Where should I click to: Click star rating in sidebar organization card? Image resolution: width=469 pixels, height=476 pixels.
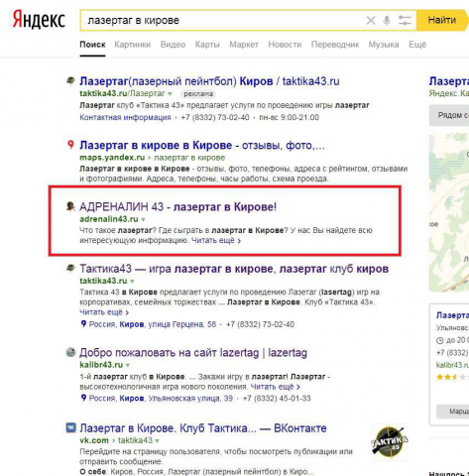tap(452, 377)
